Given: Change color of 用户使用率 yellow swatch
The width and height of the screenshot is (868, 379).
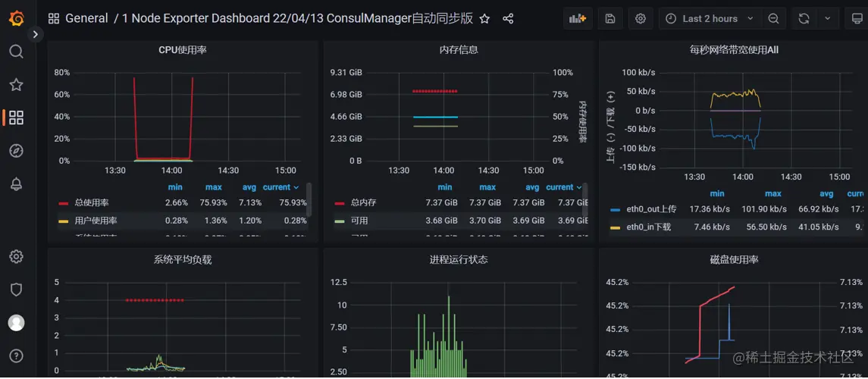Looking at the screenshot, I should [x=64, y=221].
